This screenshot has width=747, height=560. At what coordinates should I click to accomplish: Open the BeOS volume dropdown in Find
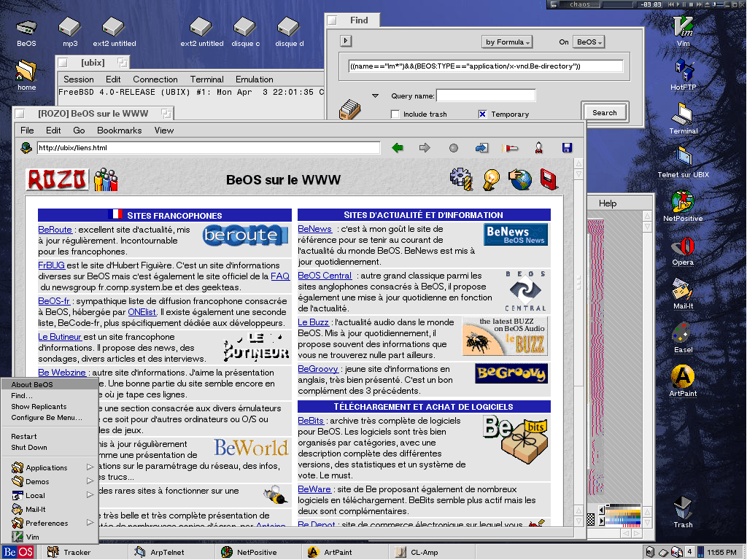(589, 42)
